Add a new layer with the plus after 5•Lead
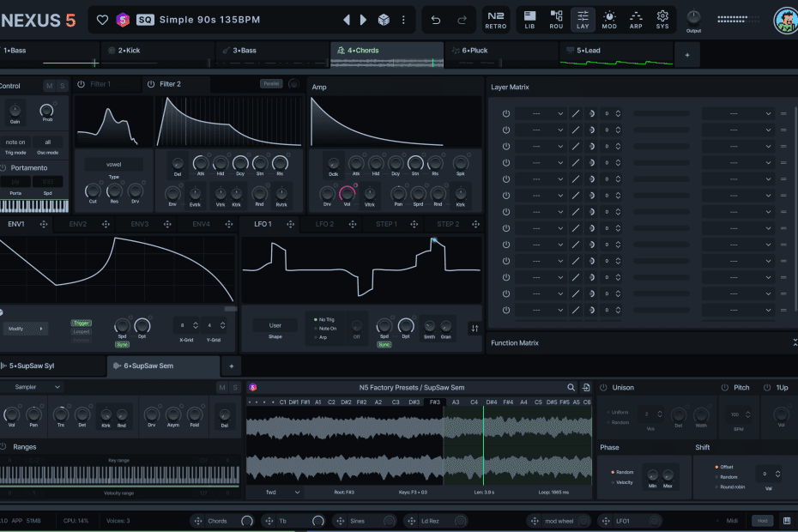This screenshot has height=532, width=798. 686,55
